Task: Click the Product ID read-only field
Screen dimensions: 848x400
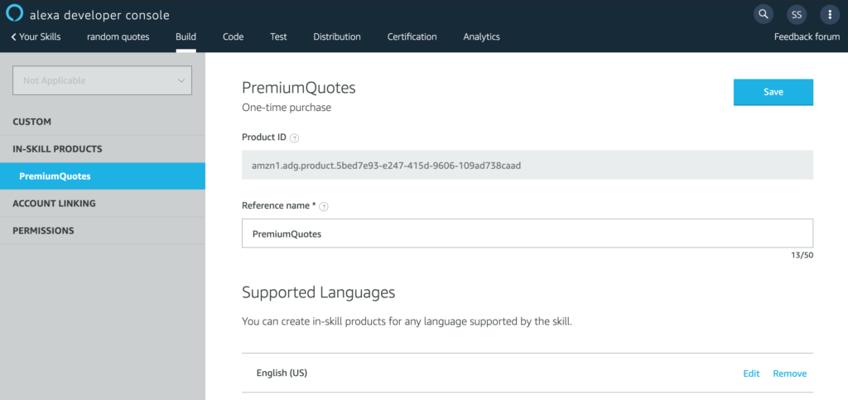Action: click(527, 165)
